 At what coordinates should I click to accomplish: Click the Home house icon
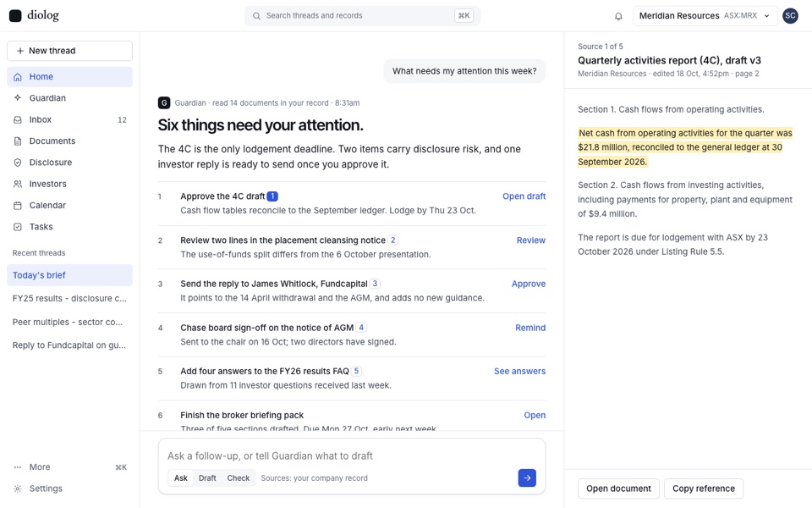(x=18, y=77)
